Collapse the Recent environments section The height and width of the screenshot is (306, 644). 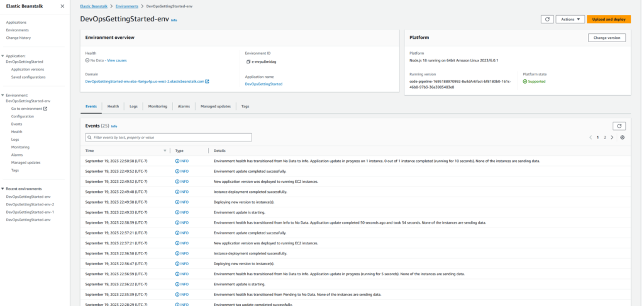coord(3,189)
